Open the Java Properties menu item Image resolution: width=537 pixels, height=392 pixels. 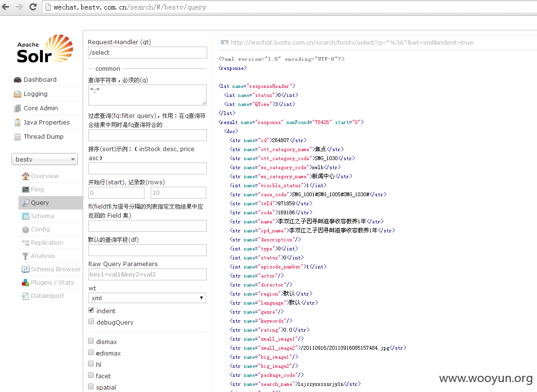tap(47, 123)
